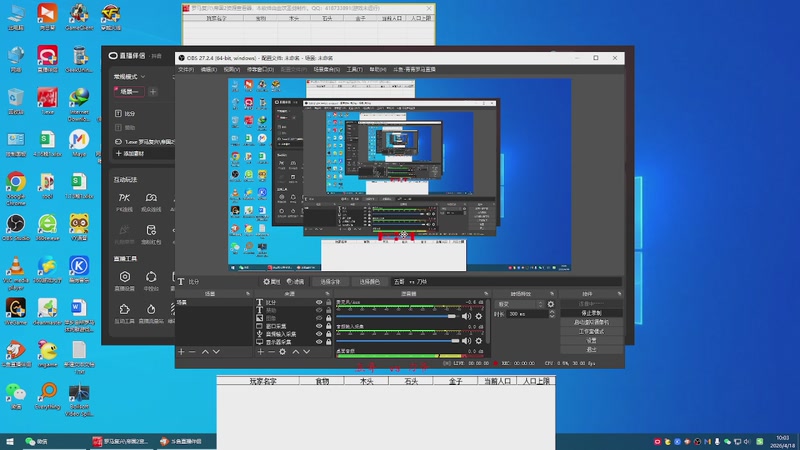
Task: Add a new source with plus icon
Action: (x=260, y=352)
